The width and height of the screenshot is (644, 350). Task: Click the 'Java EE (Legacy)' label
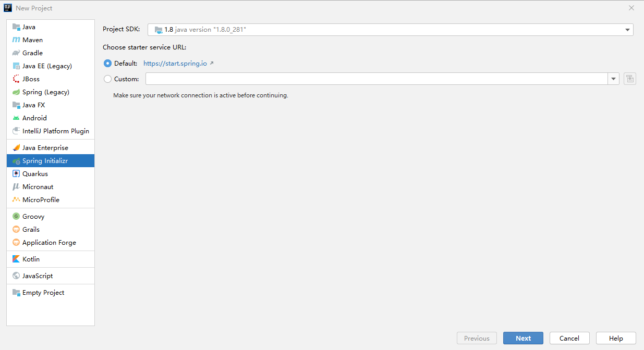tap(47, 66)
